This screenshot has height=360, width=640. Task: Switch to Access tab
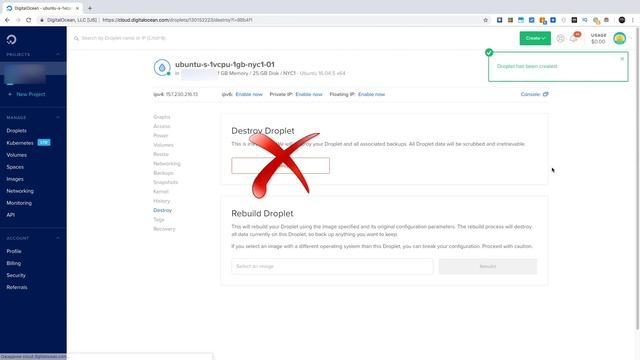[162, 126]
